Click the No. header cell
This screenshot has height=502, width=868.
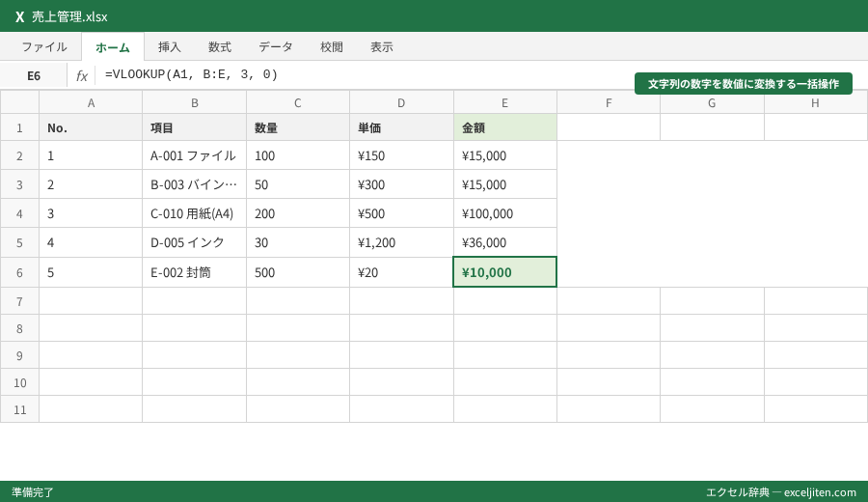[91, 127]
